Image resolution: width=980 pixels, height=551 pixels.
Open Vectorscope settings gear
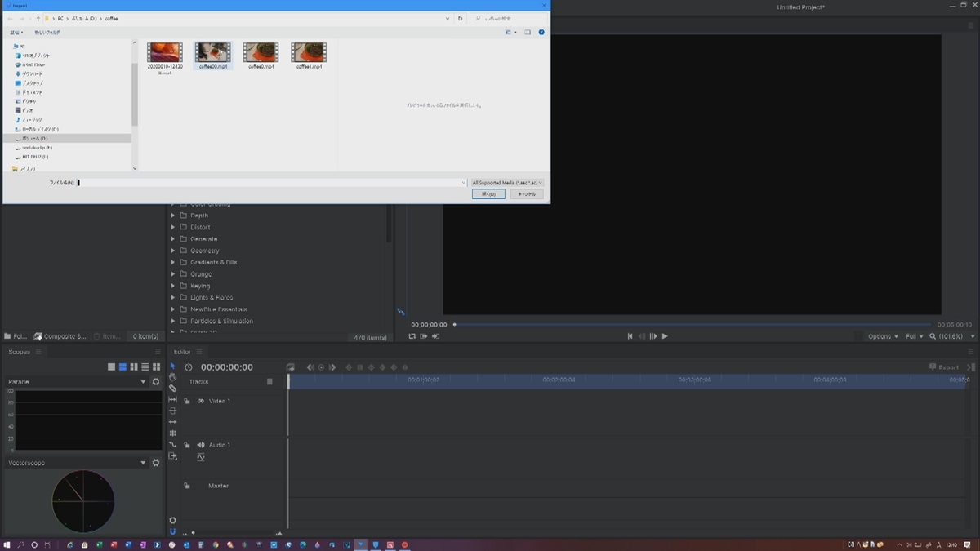tap(156, 463)
